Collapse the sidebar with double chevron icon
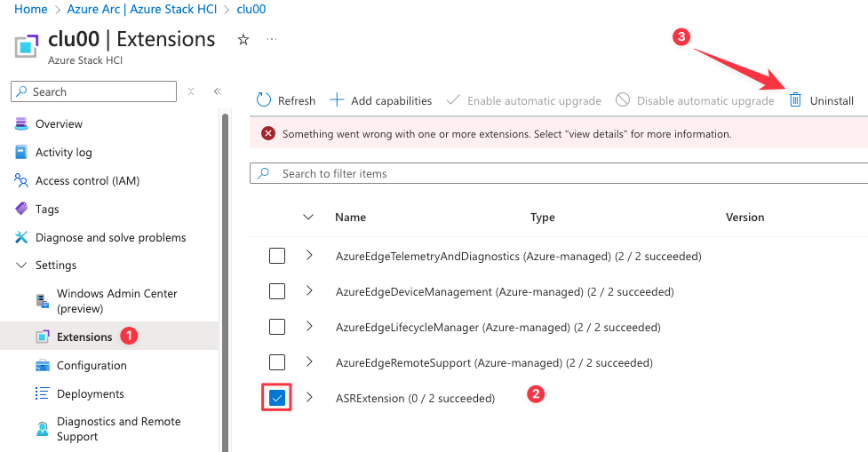This screenshot has height=452, width=868. pos(218,91)
